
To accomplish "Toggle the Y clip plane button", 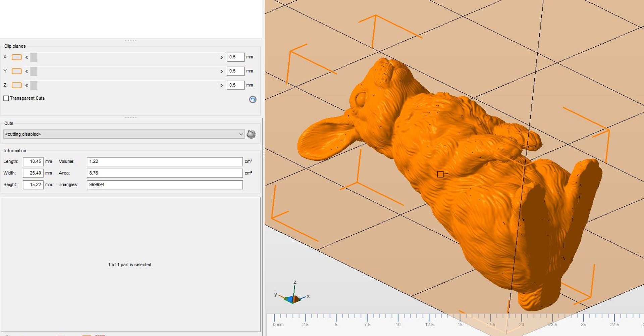I will point(16,71).
